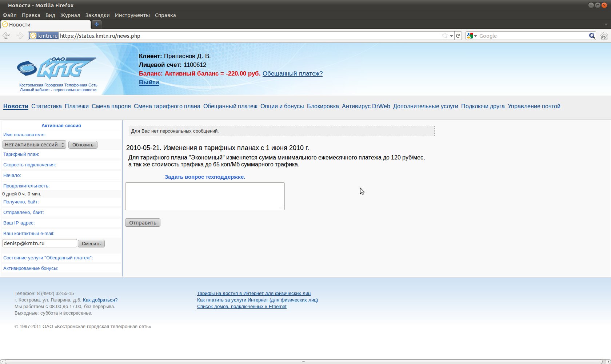Follow the 'Обещанный платеж?' balance link
Image resolution: width=611 pixels, height=364 pixels.
(x=292, y=73)
